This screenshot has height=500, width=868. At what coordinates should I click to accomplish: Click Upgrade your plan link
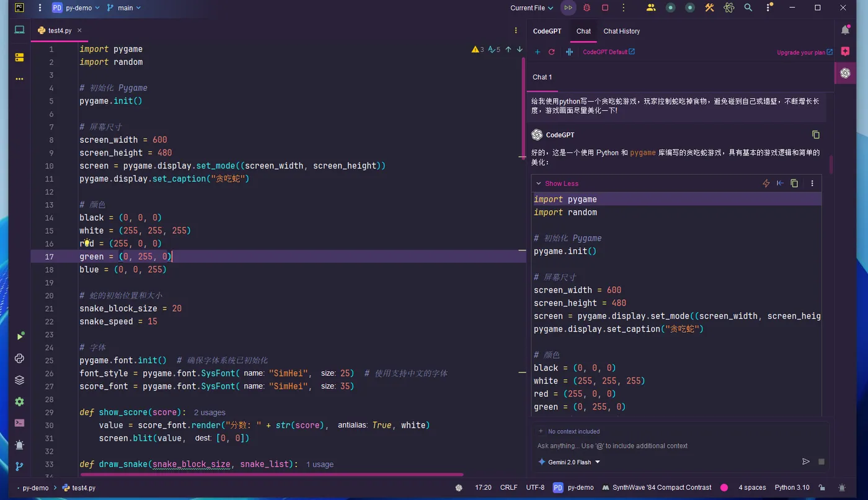click(x=804, y=53)
